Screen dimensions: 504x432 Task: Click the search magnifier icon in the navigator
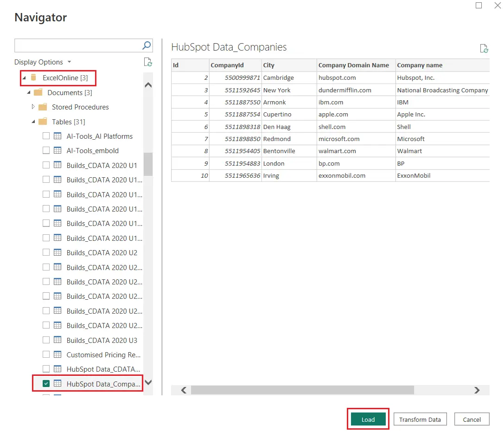[146, 45]
